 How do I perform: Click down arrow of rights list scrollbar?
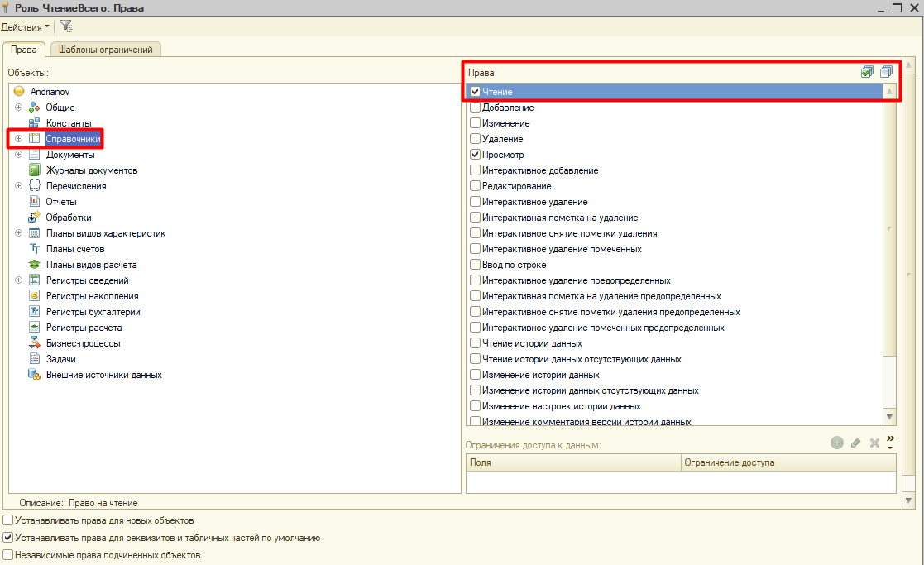(x=890, y=417)
